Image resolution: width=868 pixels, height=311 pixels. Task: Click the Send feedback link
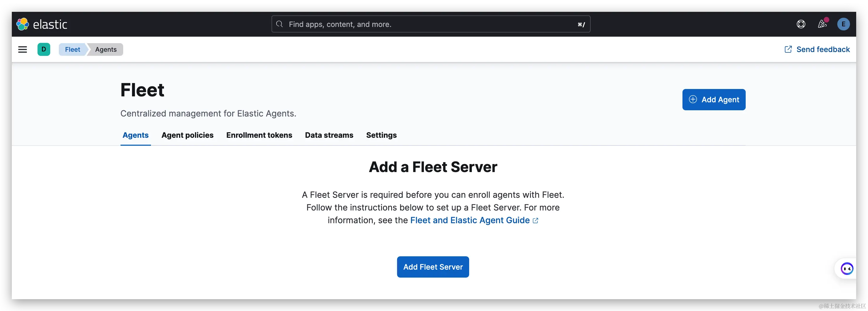pos(817,50)
